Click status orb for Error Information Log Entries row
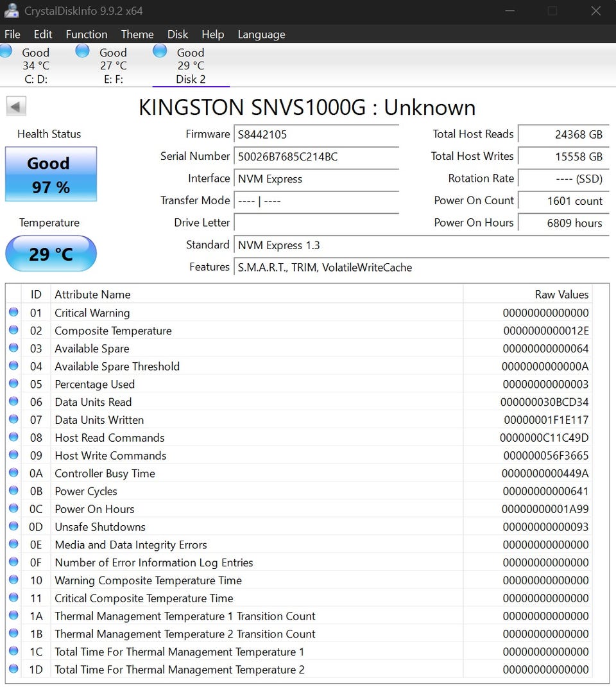616x687 pixels. click(13, 562)
